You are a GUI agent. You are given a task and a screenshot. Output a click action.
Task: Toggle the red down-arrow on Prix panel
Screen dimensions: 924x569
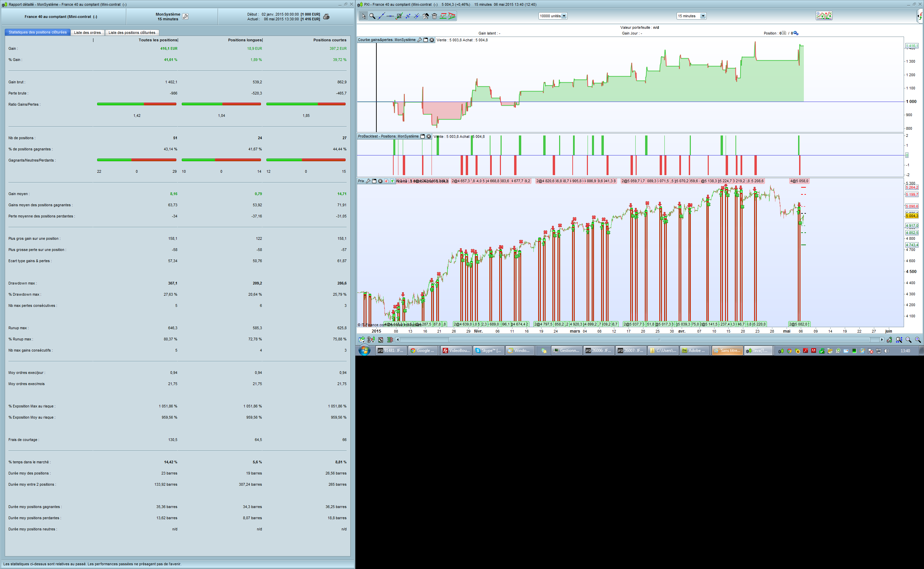pyautogui.click(x=386, y=181)
